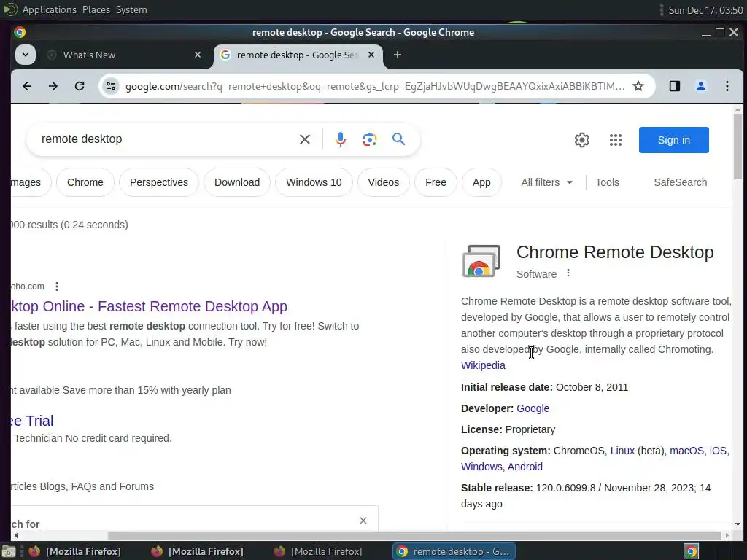747x560 pixels.
Task: Switch to Videos results
Action: (384, 182)
